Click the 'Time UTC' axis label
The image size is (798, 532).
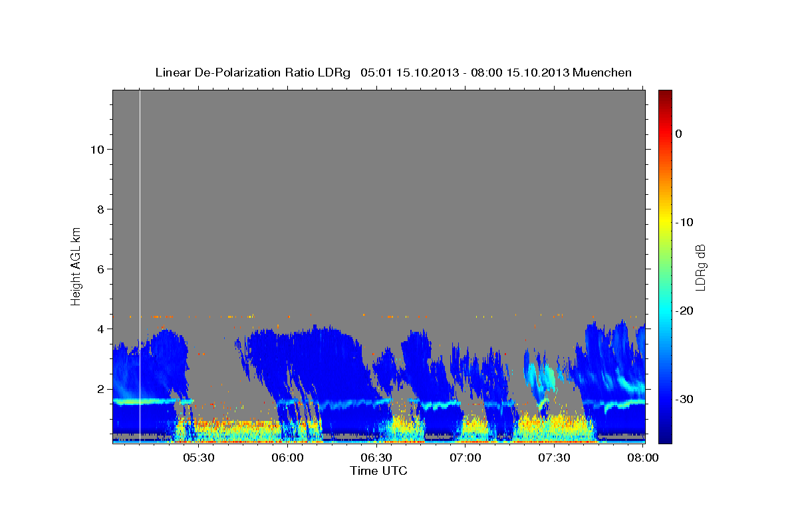(378, 471)
